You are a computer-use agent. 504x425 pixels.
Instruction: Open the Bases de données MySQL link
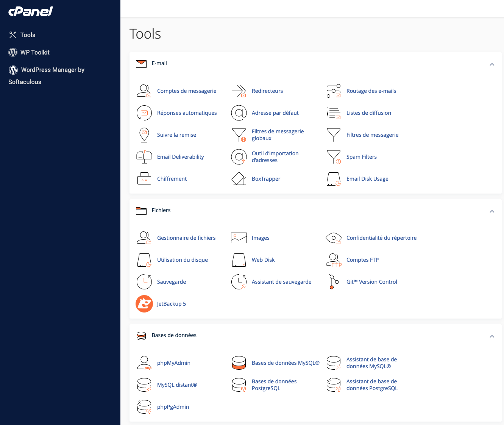pos(286,363)
